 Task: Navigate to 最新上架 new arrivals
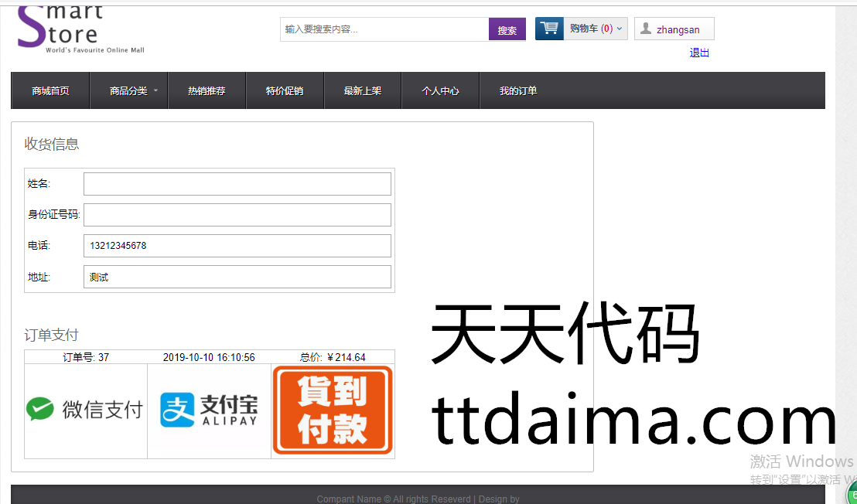[x=363, y=91]
